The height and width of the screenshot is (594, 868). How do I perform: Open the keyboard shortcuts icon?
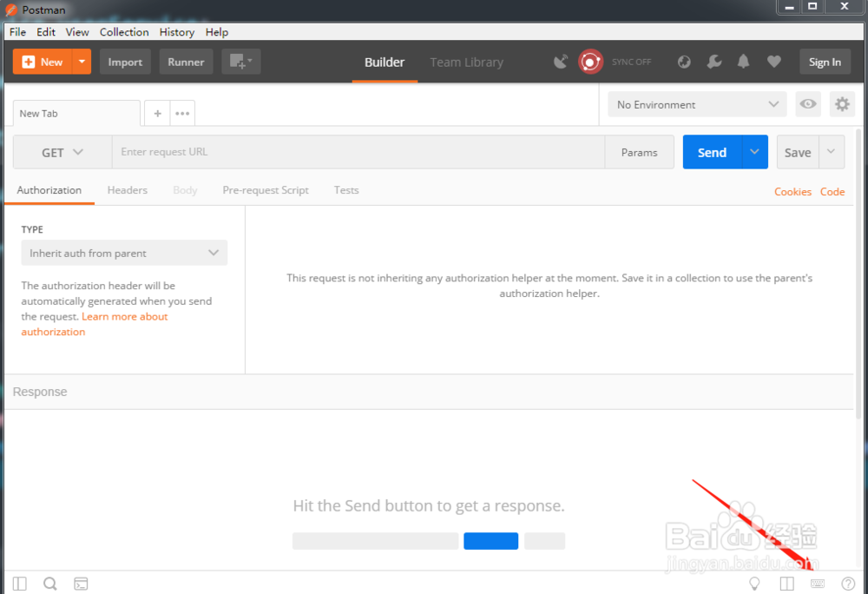coord(817,584)
